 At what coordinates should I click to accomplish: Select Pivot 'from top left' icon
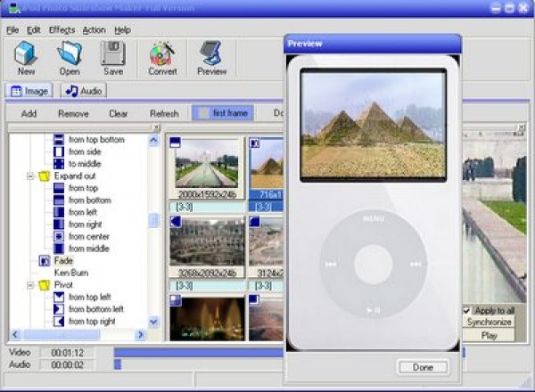(x=59, y=297)
